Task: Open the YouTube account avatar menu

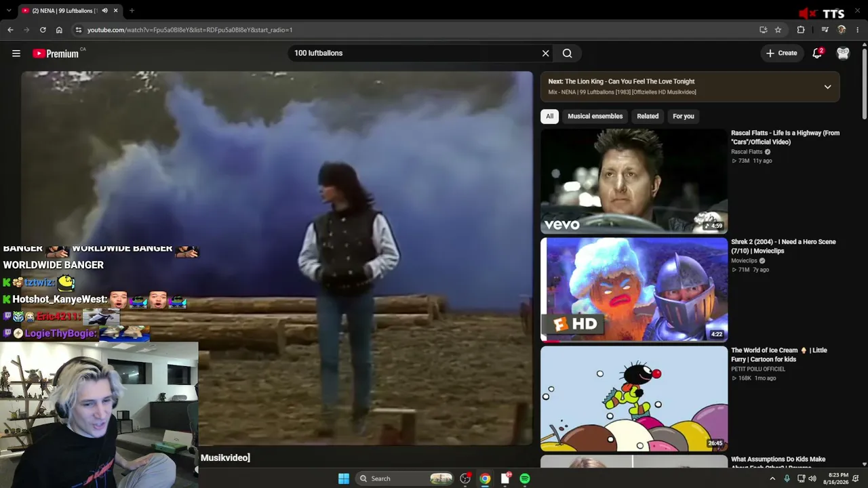Action: coord(843,53)
